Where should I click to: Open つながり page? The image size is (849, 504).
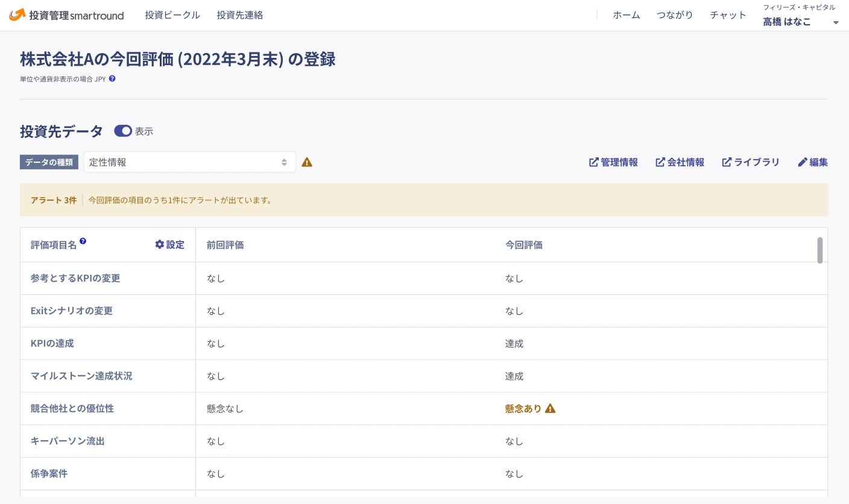[675, 15]
